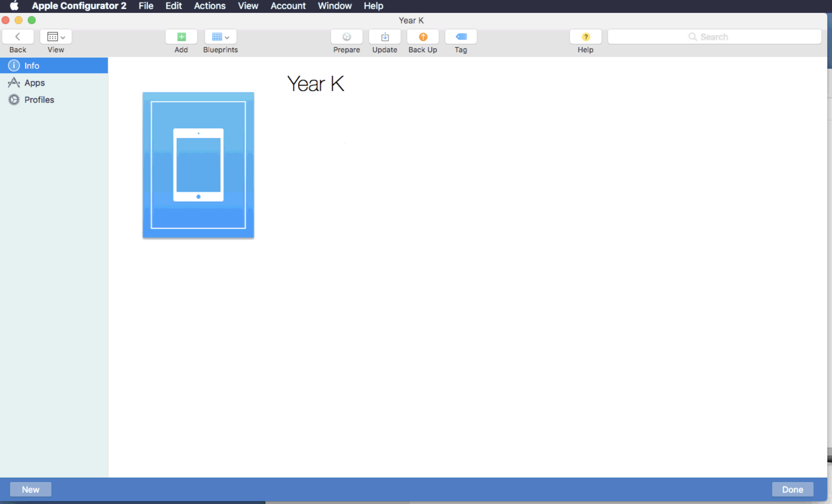
Task: Select the Info sidebar item
Action: 32,66
